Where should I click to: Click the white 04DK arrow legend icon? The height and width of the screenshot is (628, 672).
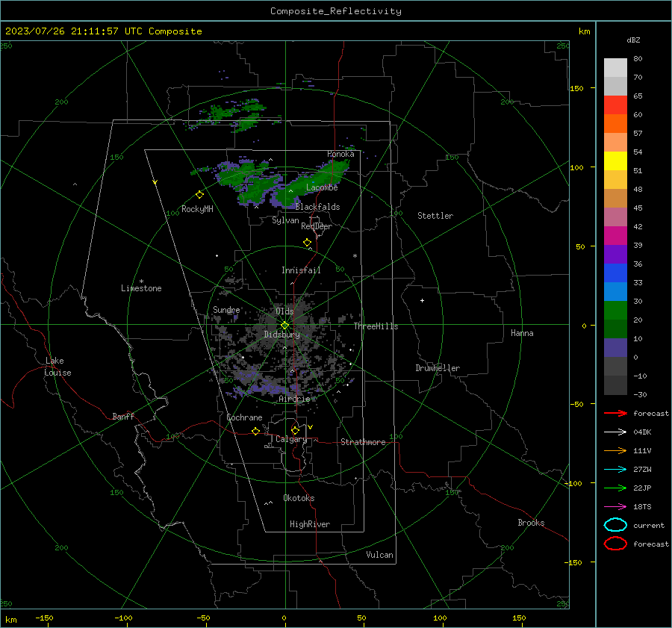(615, 432)
